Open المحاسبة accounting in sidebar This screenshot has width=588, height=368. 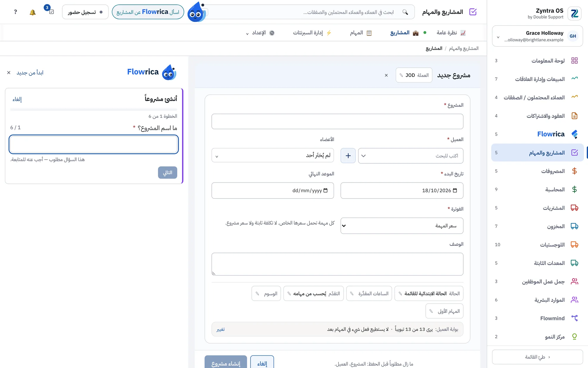537,189
